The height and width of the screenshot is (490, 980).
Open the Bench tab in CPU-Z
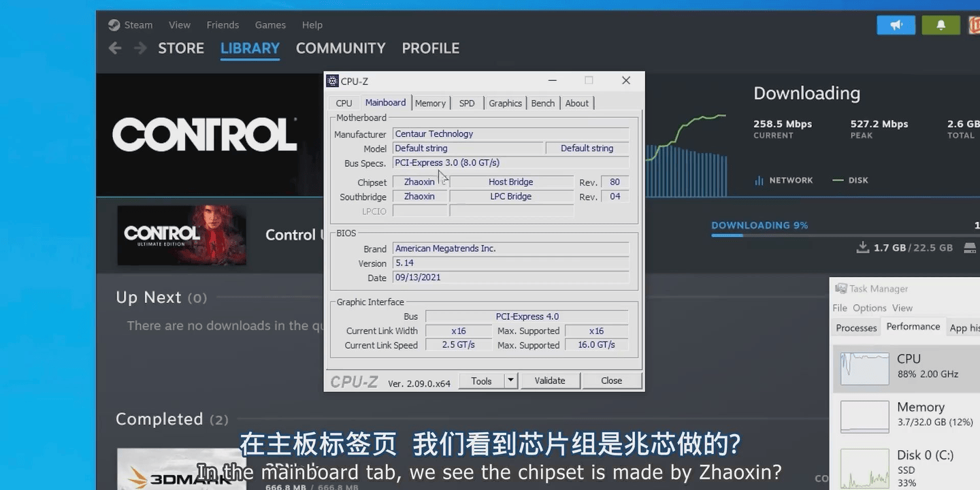[542, 103]
